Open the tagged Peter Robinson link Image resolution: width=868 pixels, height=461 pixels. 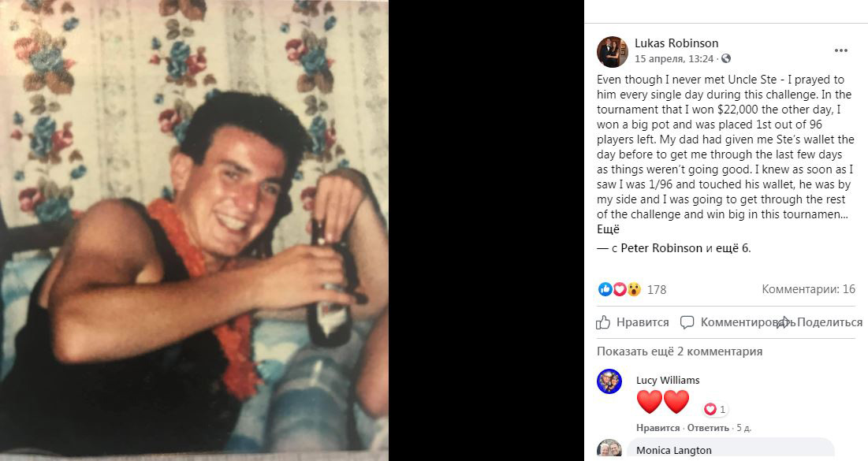(x=661, y=248)
